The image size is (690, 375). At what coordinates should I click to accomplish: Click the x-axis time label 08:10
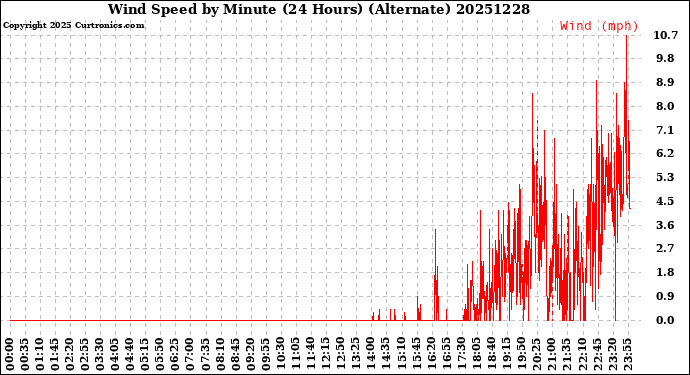point(221,355)
